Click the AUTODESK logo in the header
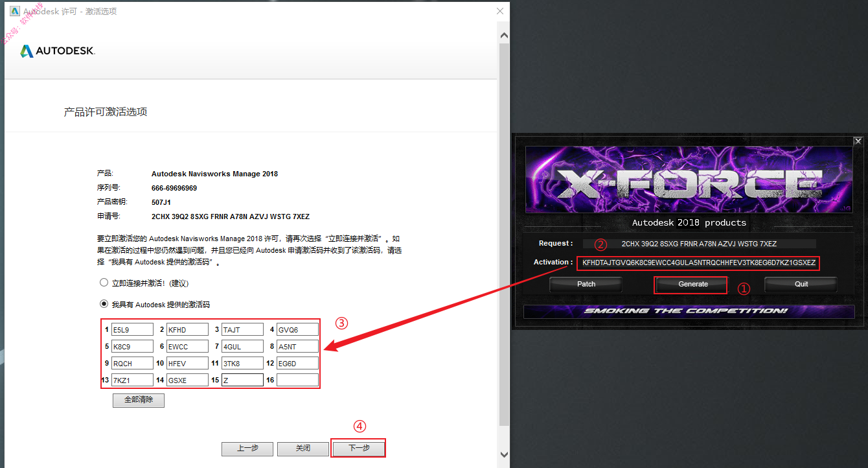 tap(58, 51)
